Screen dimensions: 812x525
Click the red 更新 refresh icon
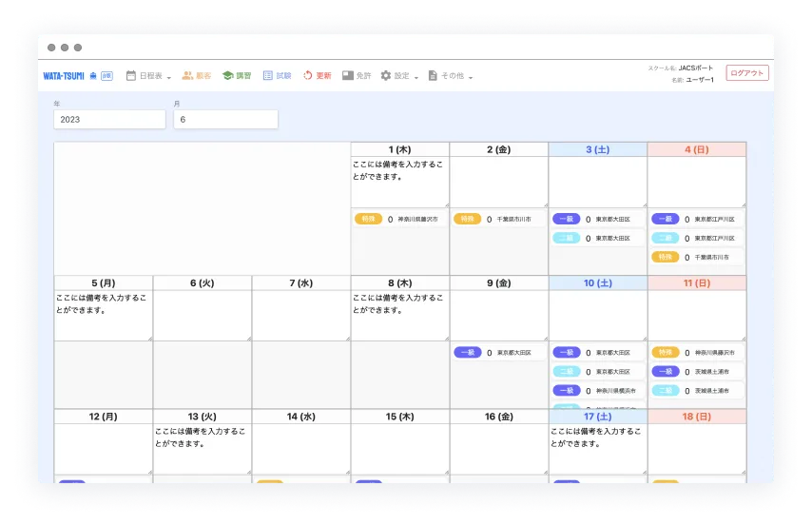[x=308, y=76]
